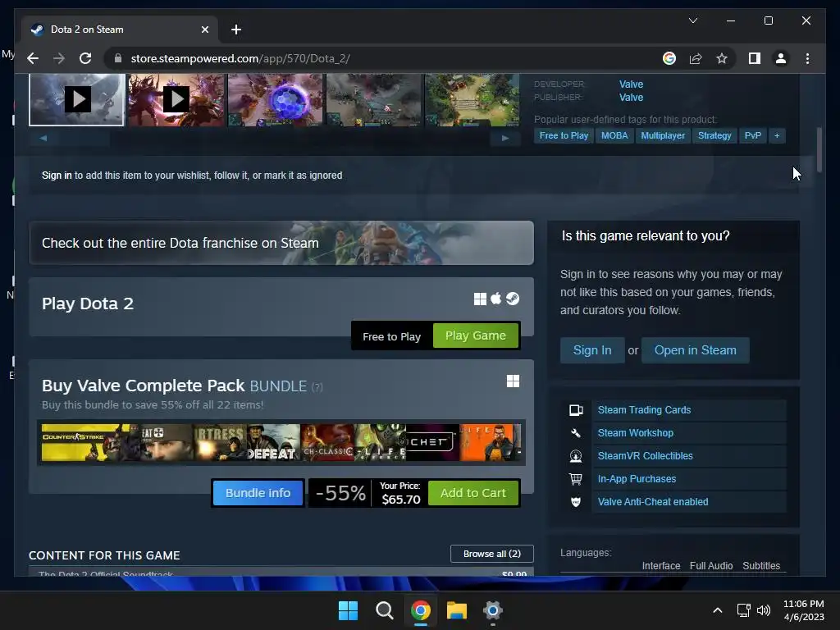The image size is (840, 630).
Task: Click the page vertical scrollbar thumb
Action: (819, 149)
